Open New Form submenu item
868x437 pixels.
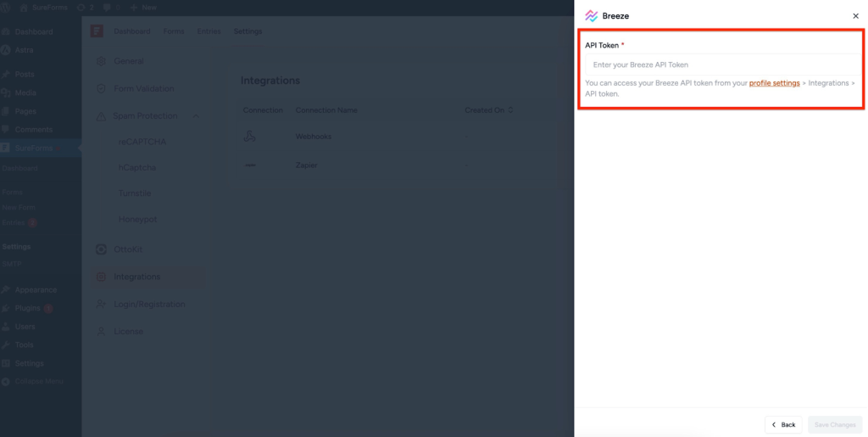point(19,207)
